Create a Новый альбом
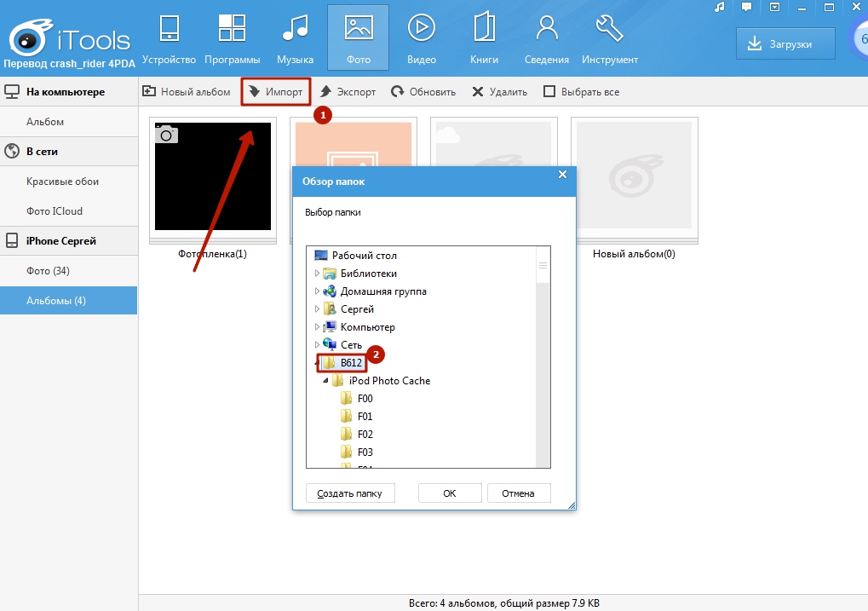This screenshot has height=611, width=868. [187, 92]
